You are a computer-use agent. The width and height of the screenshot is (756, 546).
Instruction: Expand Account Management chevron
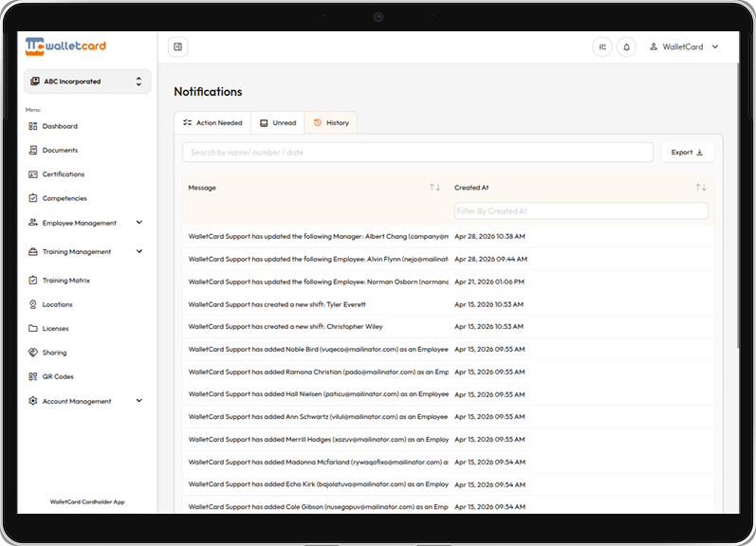point(139,401)
